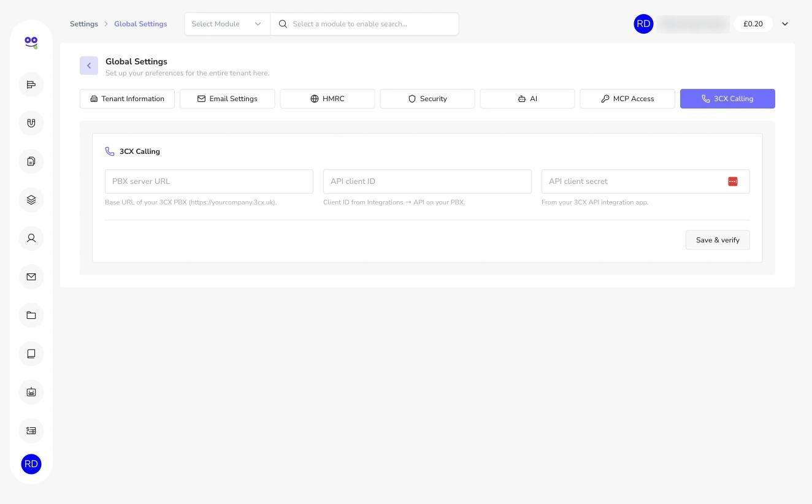Screen dimensions: 812x504
Task: Click the '3CX Calling' section heading
Action: (x=140, y=151)
